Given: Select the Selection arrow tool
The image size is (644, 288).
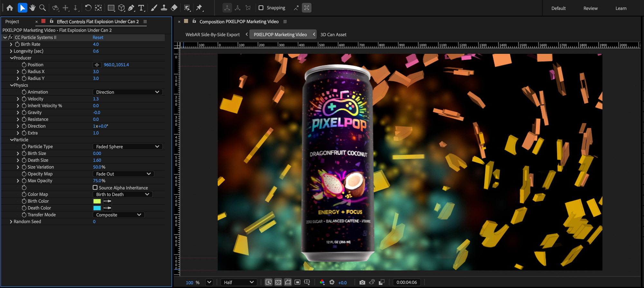Looking at the screenshot, I should click(x=22, y=8).
